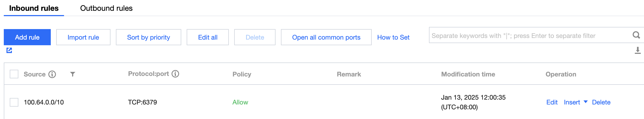644x119 pixels.
Task: Click Open all common ports button
Action: click(x=326, y=37)
